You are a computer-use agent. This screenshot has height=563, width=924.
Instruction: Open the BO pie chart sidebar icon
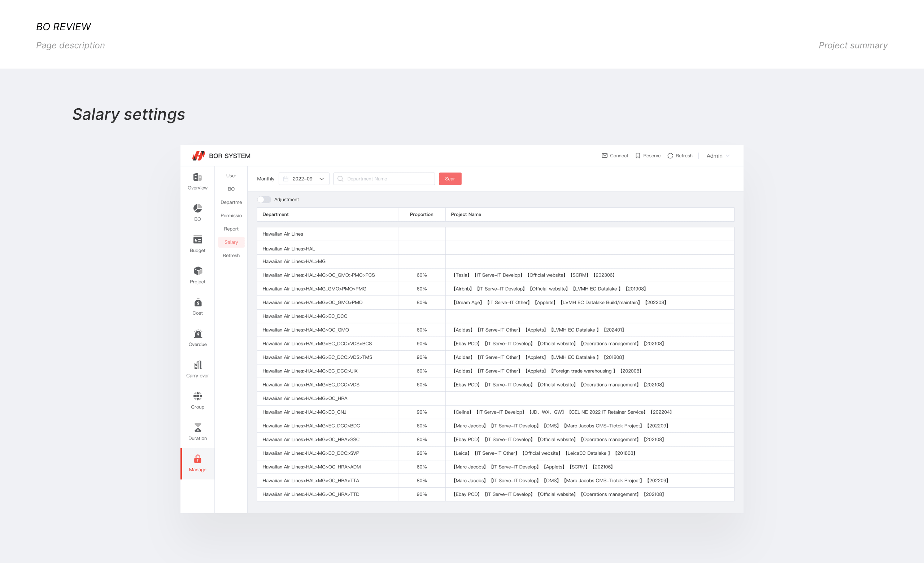click(x=198, y=208)
